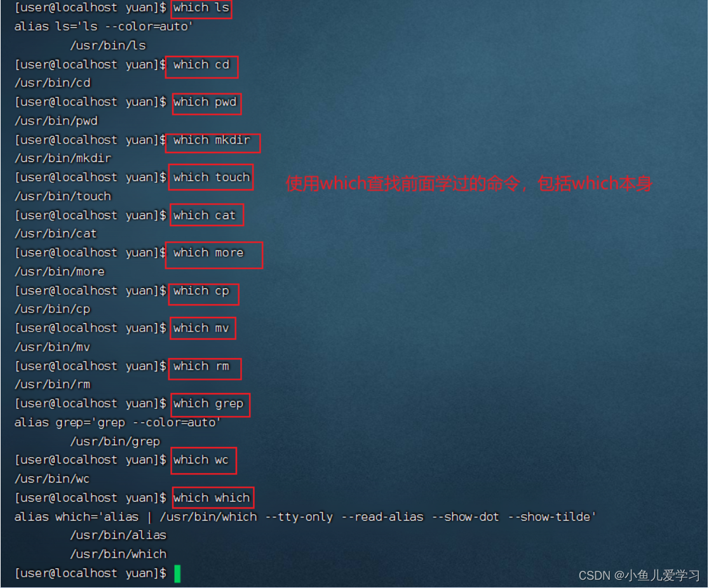
Task: Click the "alias which='alias | /usr/bin/which" output line
Action: tap(305, 517)
